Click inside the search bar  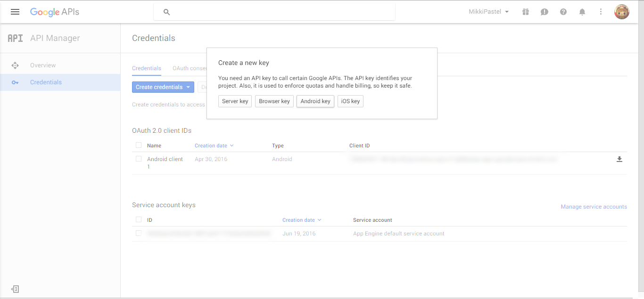[x=273, y=11]
